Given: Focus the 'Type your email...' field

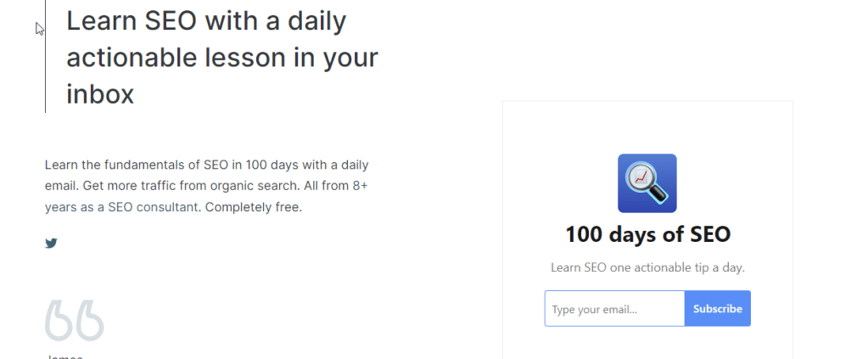Looking at the screenshot, I should click(x=614, y=309).
